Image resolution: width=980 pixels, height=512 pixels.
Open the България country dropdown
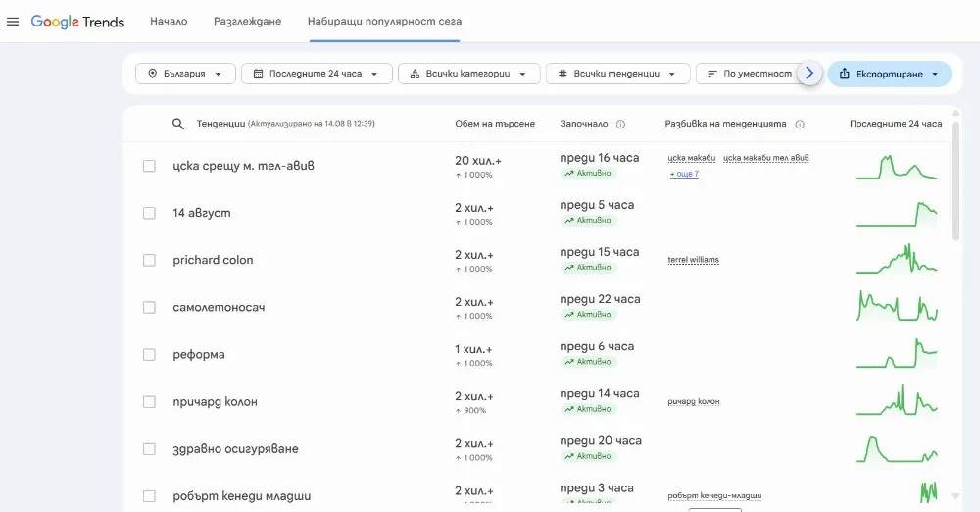tap(185, 74)
